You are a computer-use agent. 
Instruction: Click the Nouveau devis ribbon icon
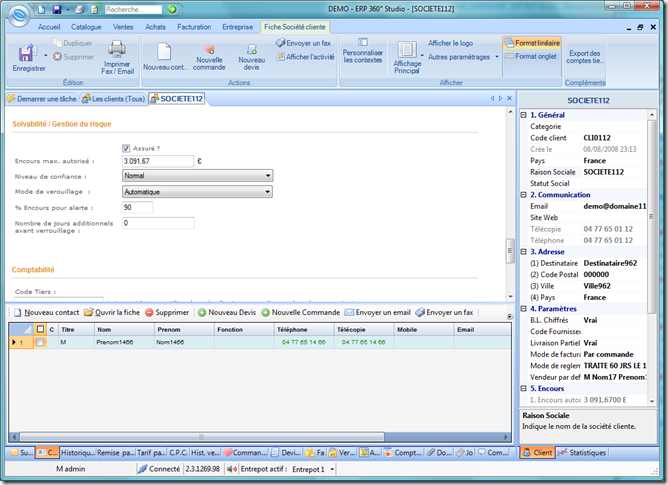[x=252, y=49]
